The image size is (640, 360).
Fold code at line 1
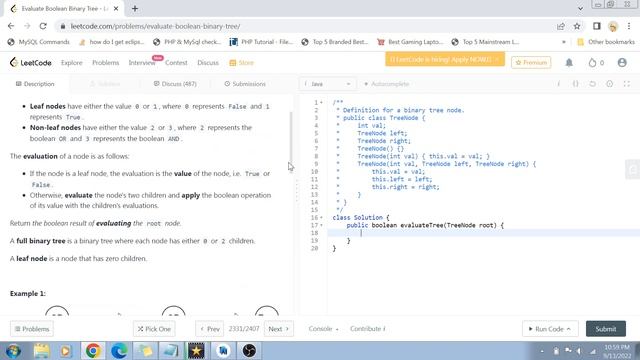[x=321, y=102]
